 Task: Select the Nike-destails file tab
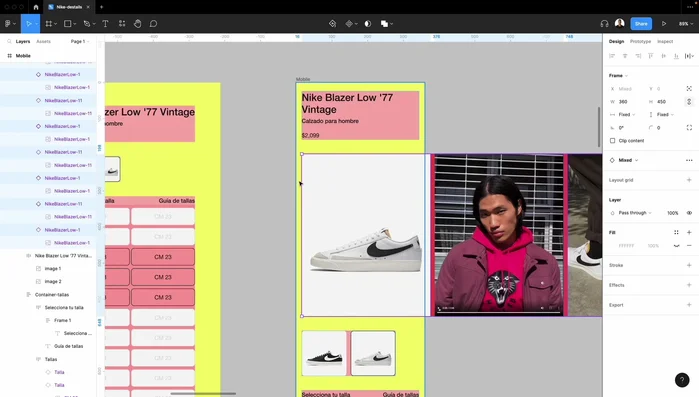(x=69, y=7)
